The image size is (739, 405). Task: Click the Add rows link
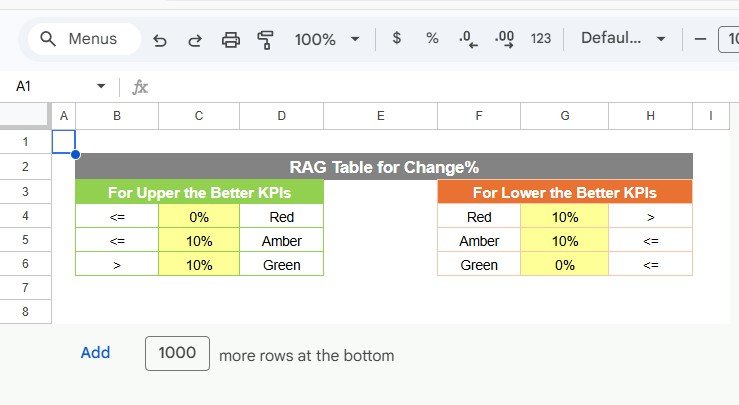[95, 353]
